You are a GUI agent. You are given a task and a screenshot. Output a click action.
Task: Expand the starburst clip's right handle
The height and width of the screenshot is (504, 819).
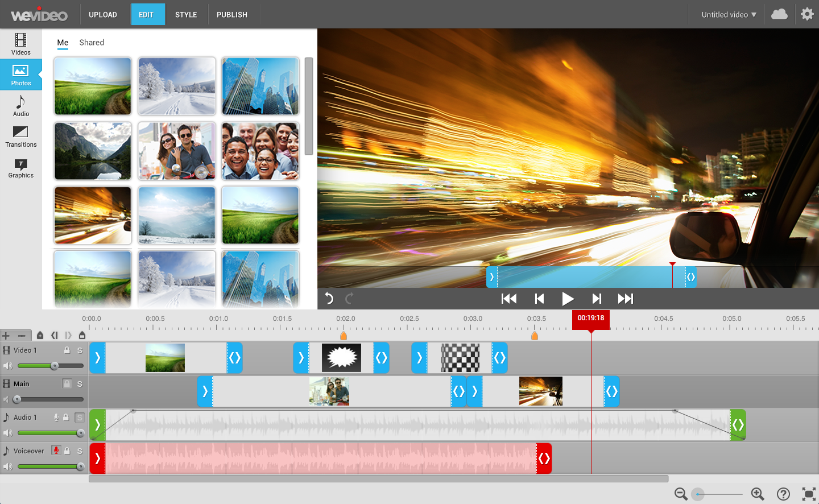(x=381, y=358)
